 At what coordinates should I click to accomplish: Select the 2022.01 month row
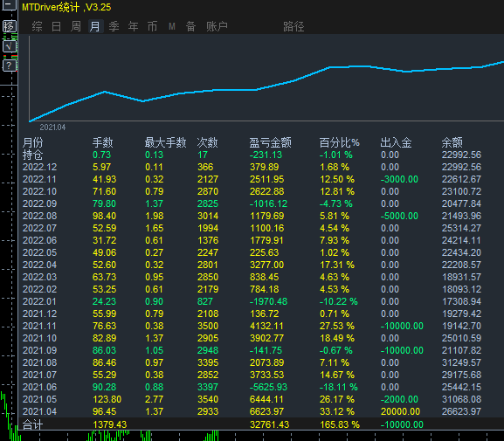[252, 301]
